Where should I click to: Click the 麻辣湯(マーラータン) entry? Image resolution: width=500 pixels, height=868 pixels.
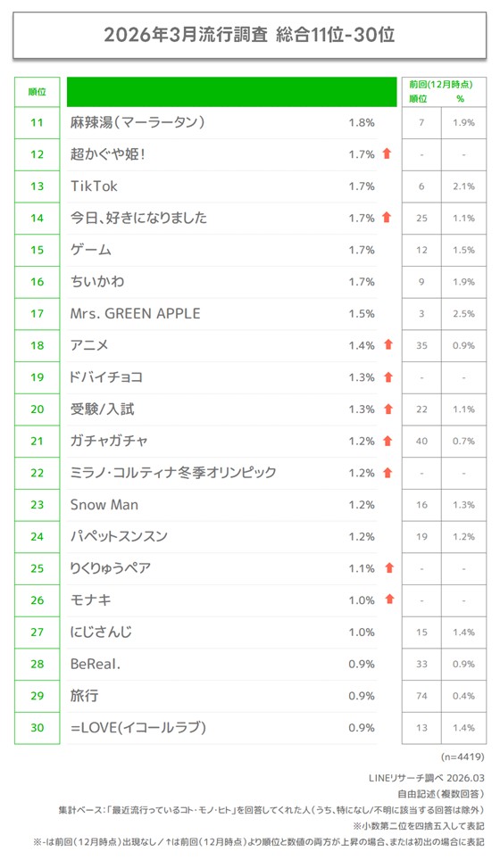click(x=137, y=122)
